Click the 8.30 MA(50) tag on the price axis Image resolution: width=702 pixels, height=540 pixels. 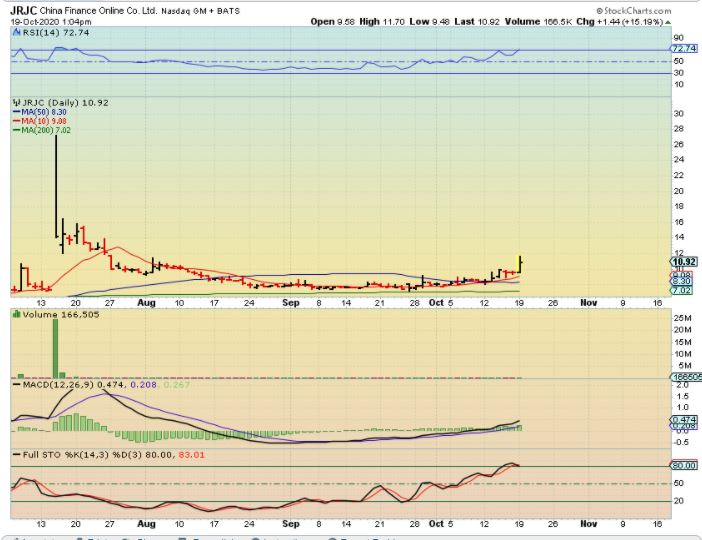click(681, 281)
